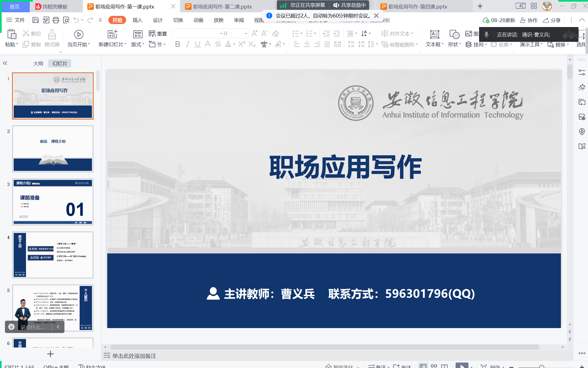
Task: Toggle Strikethrough formatting
Action: pyautogui.click(x=218, y=44)
